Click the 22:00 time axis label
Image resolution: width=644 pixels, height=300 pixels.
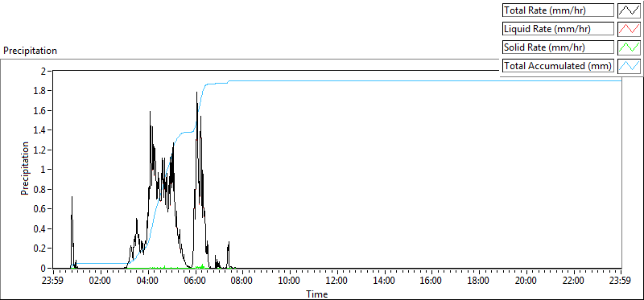click(573, 281)
